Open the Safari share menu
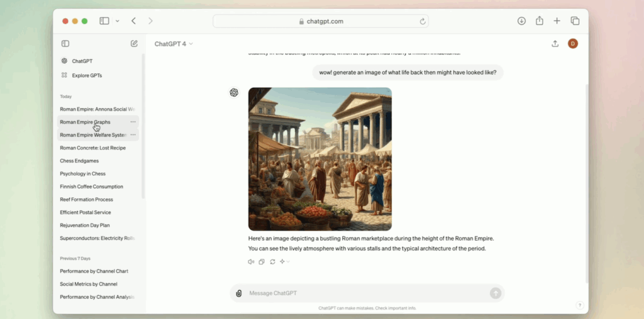Viewport: 644px width, 319px height. click(x=539, y=21)
